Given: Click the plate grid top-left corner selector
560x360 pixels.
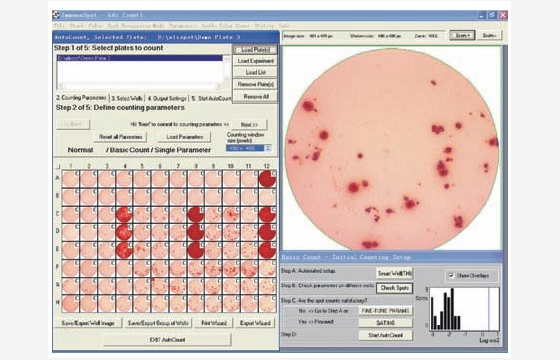Looking at the screenshot, I should pos(58,166).
